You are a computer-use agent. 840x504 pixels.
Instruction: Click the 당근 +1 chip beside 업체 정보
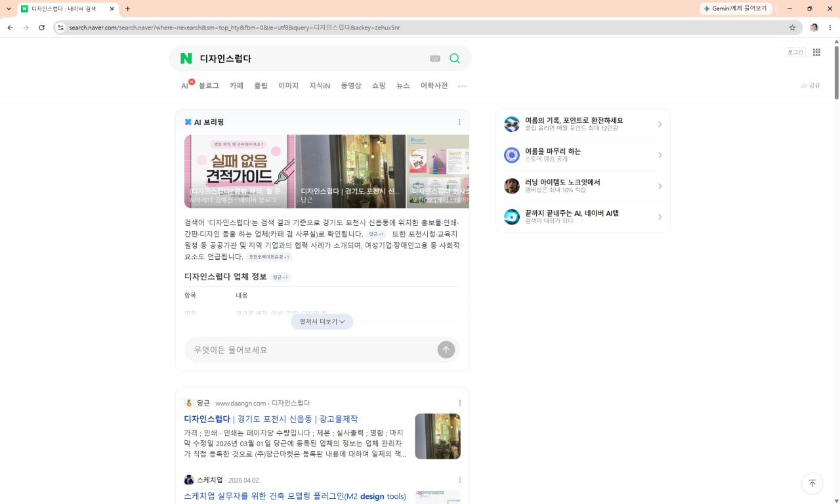click(x=280, y=277)
